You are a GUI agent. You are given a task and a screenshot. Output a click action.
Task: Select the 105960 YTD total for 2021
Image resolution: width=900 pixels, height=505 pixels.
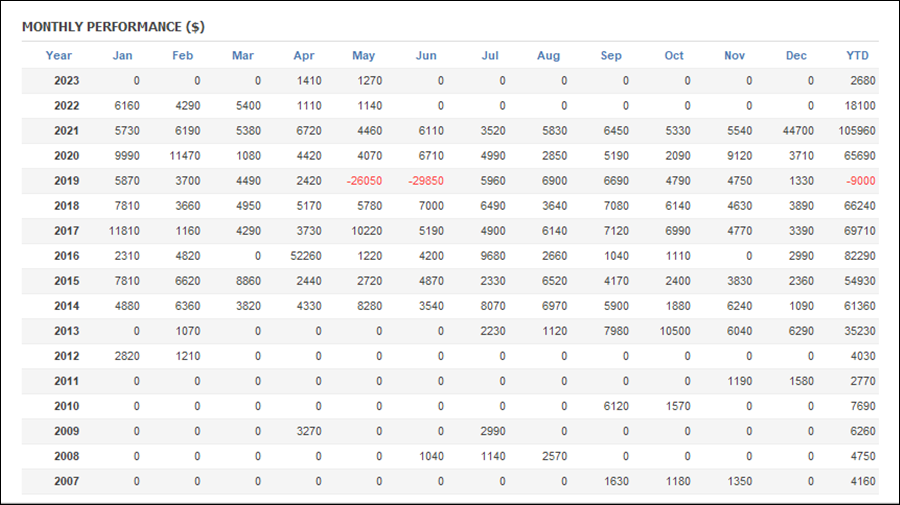pos(857,131)
